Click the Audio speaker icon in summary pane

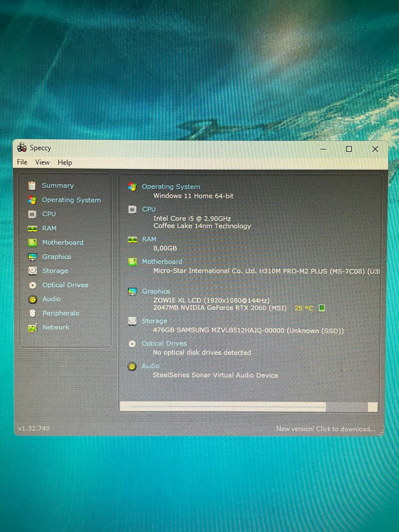click(132, 366)
